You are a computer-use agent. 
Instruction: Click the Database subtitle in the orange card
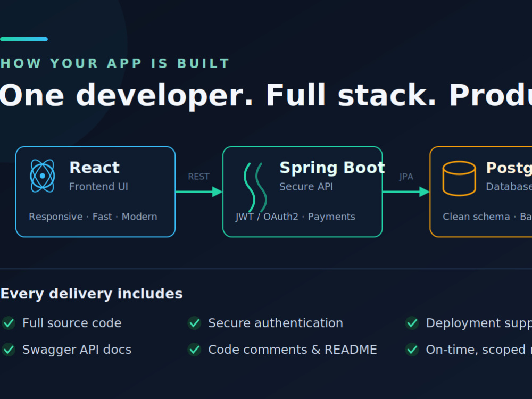[509, 187]
